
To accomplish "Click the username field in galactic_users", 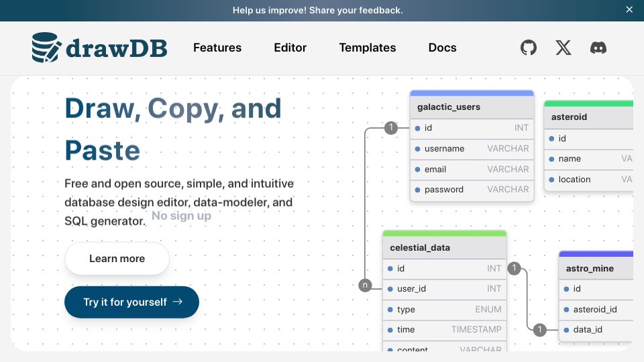I will point(472,149).
